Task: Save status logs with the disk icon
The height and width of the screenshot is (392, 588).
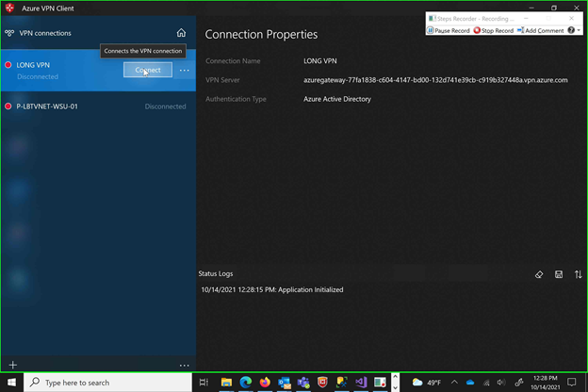Action: pos(559,274)
